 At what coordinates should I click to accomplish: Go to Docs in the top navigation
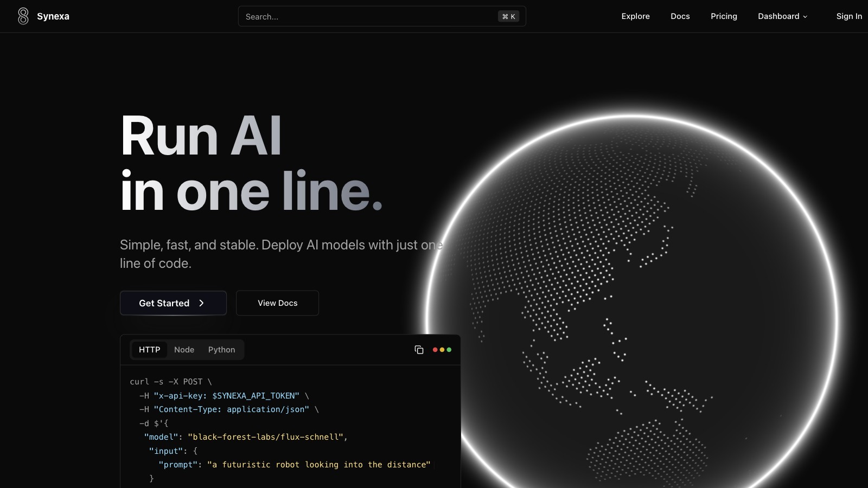click(680, 16)
